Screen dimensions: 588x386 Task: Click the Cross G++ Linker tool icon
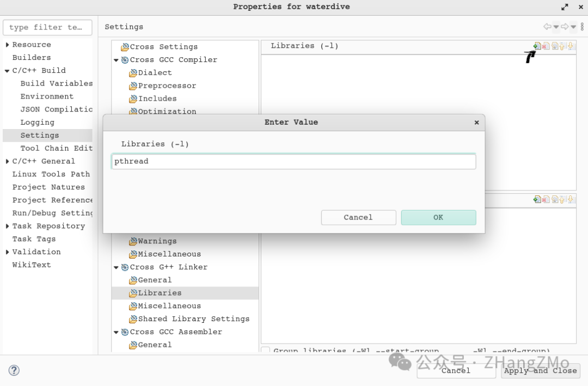tap(125, 267)
